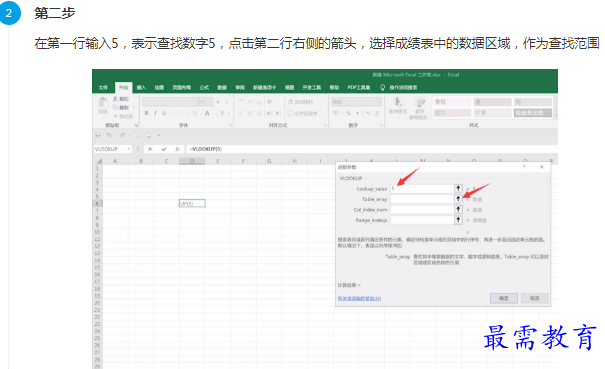Click the Range_lookup input field
The height and width of the screenshot is (369, 605).
[x=422, y=220]
